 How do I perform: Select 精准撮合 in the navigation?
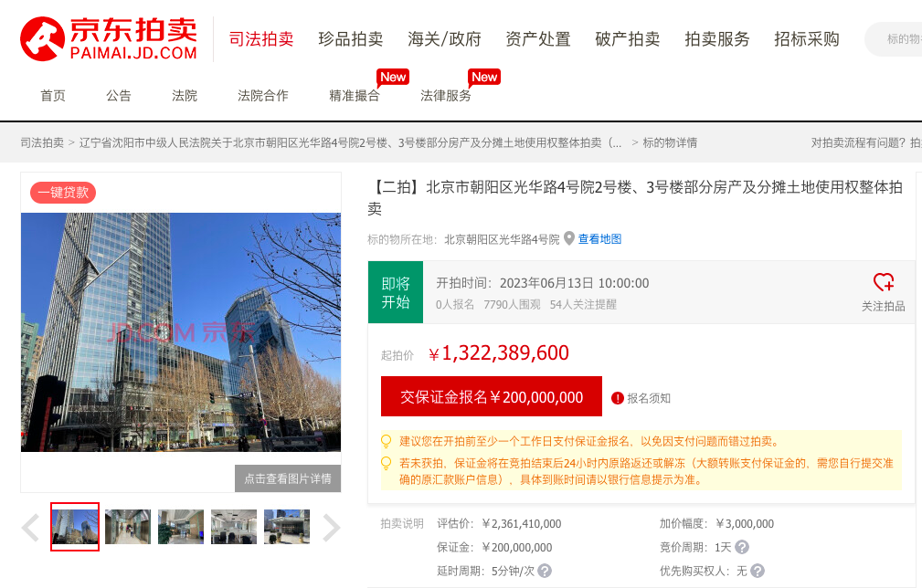pyautogui.click(x=355, y=96)
